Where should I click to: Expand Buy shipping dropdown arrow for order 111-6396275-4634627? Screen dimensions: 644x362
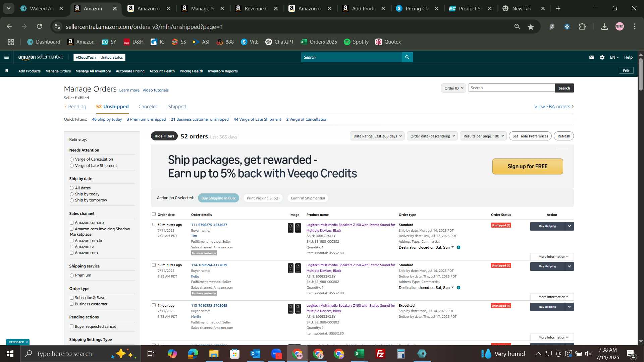point(570,226)
